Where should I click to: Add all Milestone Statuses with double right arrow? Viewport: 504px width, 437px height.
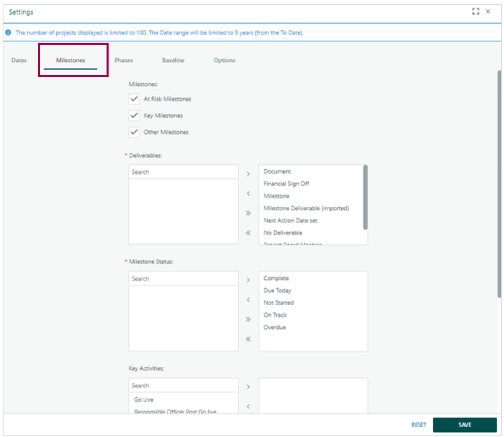[248, 319]
